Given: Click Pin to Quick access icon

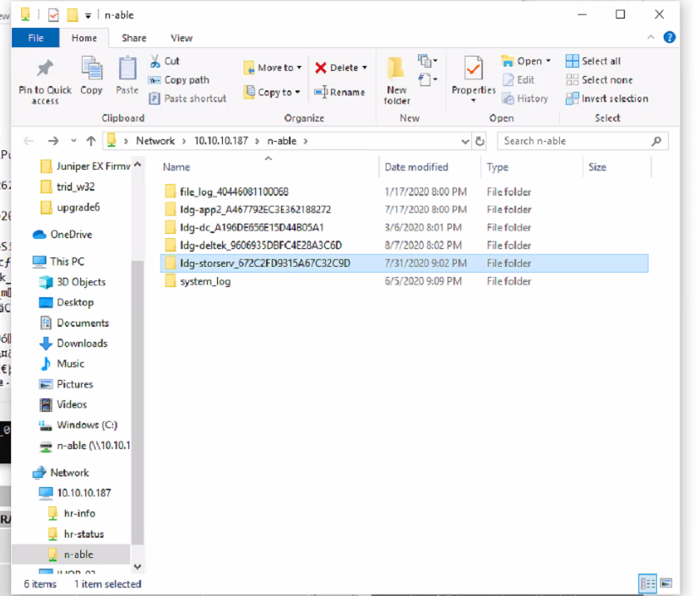Looking at the screenshot, I should pyautogui.click(x=45, y=68).
